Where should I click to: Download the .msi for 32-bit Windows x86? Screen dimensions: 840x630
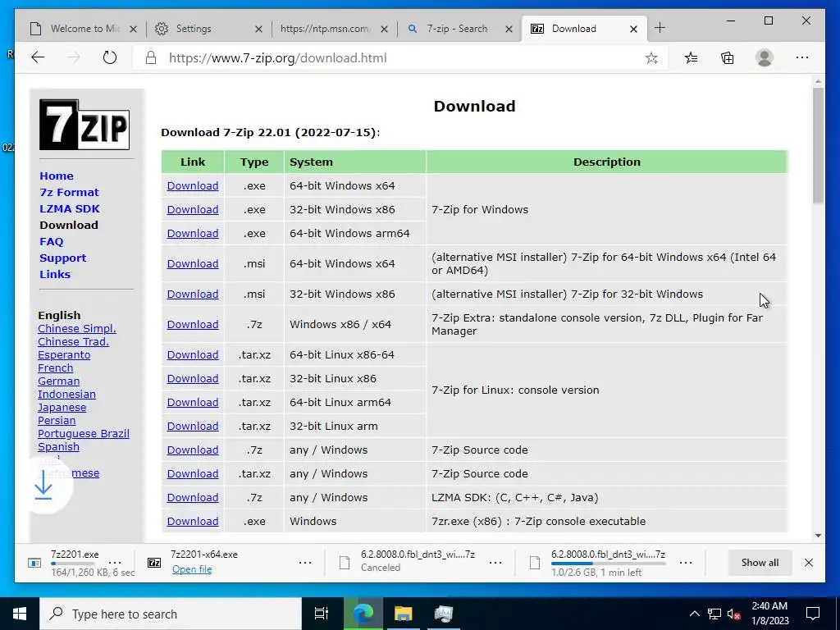pos(193,294)
